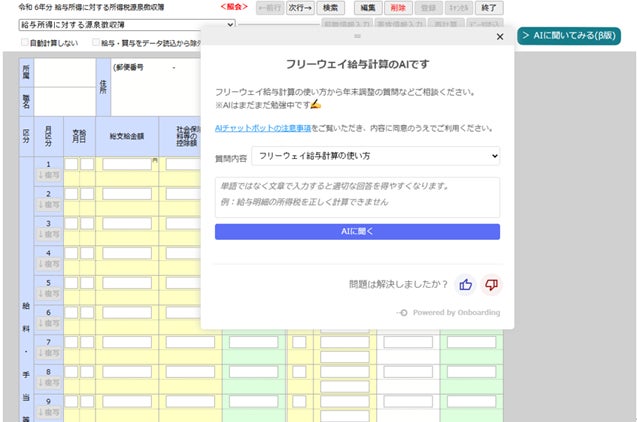The width and height of the screenshot is (637, 422).
Task: Toggle the 自動計算しない checkbox
Action: (27, 43)
